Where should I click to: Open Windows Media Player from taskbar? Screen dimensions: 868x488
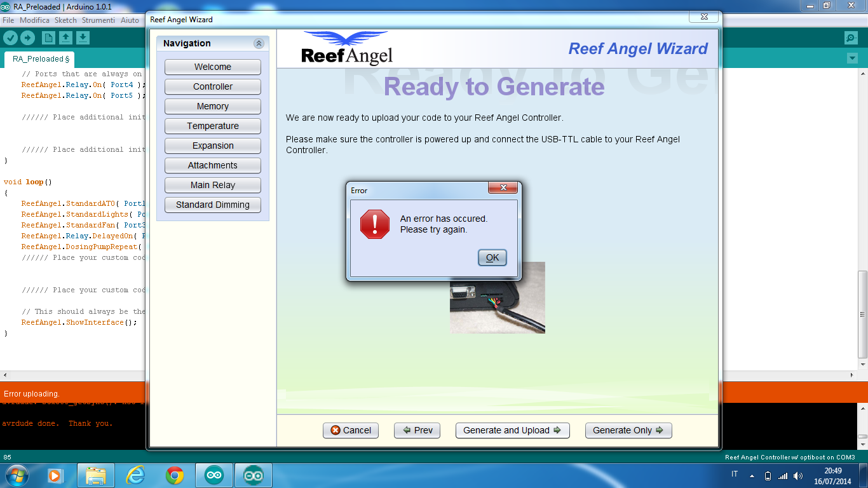click(55, 475)
